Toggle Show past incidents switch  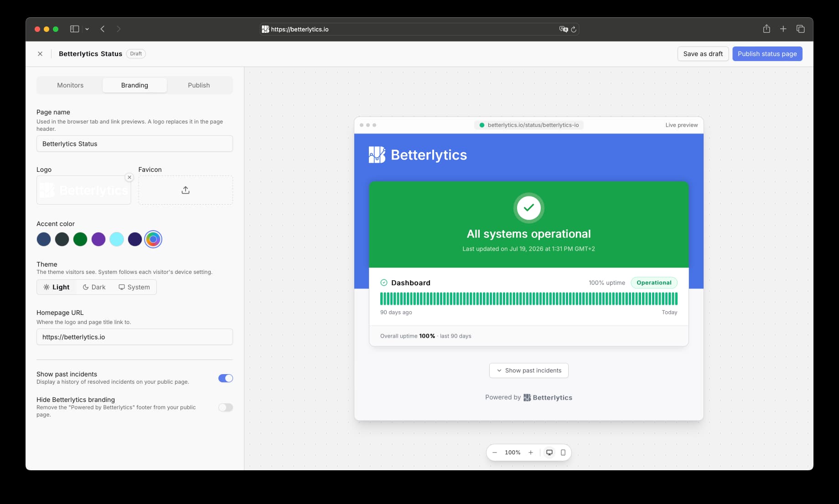[226, 378]
